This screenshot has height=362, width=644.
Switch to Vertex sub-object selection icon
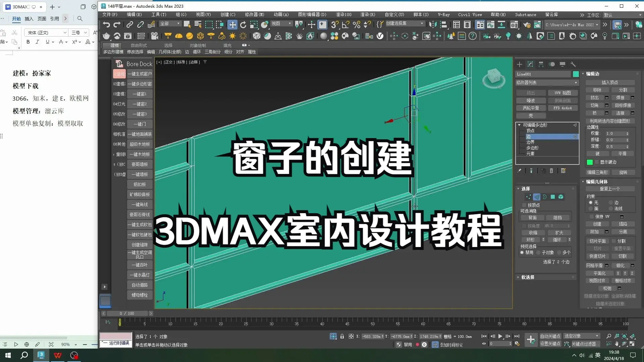point(529,197)
